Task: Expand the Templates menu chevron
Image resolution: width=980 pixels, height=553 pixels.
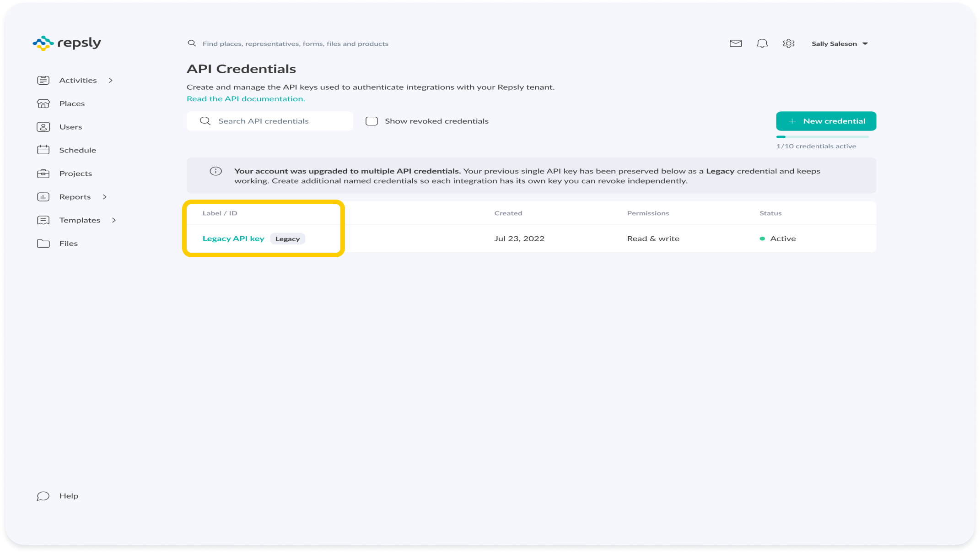Action: (x=114, y=220)
